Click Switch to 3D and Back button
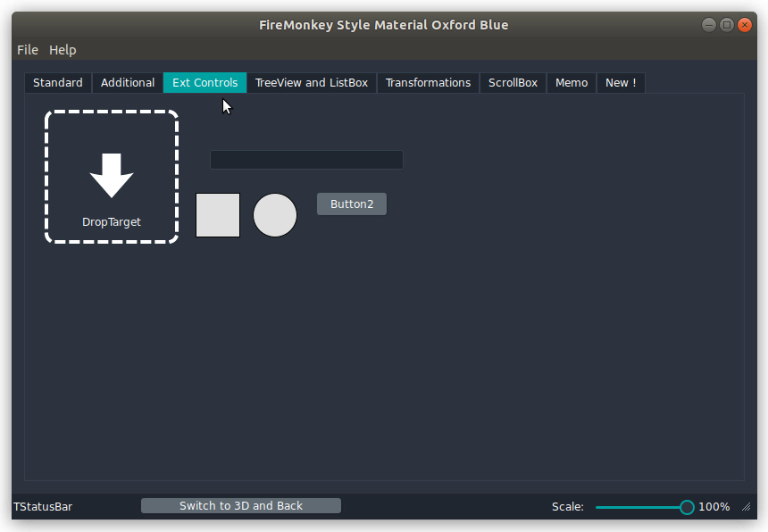Screen dimensions: 768x532 point(241,505)
